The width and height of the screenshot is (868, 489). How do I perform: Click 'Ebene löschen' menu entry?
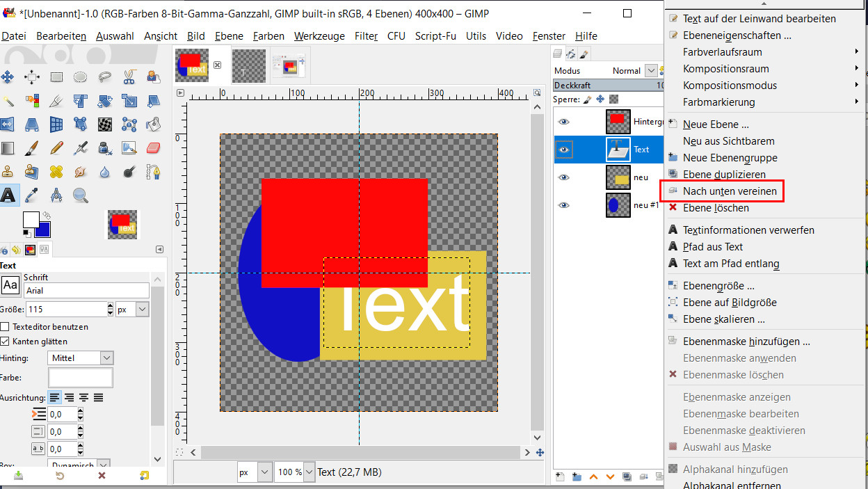[x=716, y=208]
